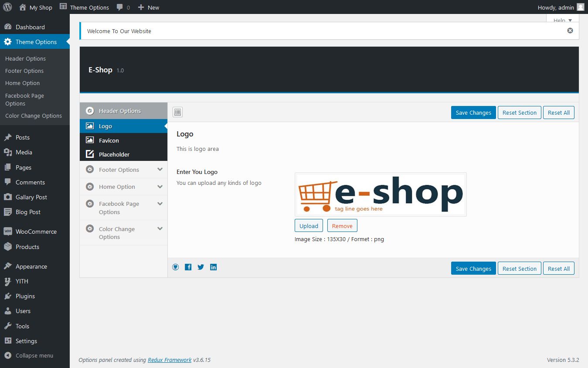Image resolution: width=588 pixels, height=368 pixels.
Task: Click the admin avatar icon
Action: click(580, 7)
